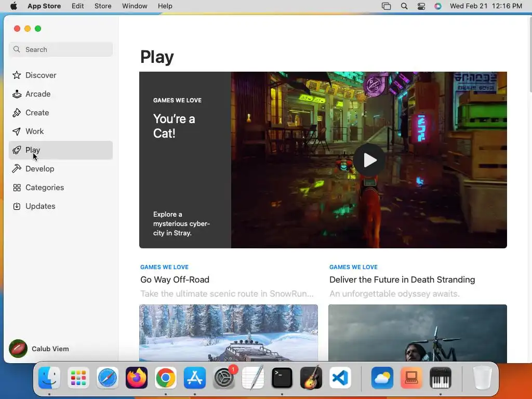Open the Go Way Off-Road story
Viewport: 532px width, 399px height.
pyautogui.click(x=175, y=280)
